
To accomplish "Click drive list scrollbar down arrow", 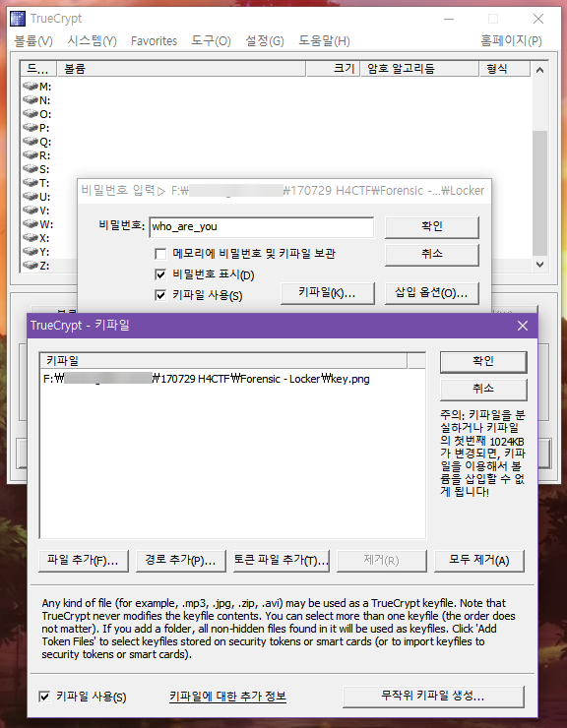I will (539, 265).
